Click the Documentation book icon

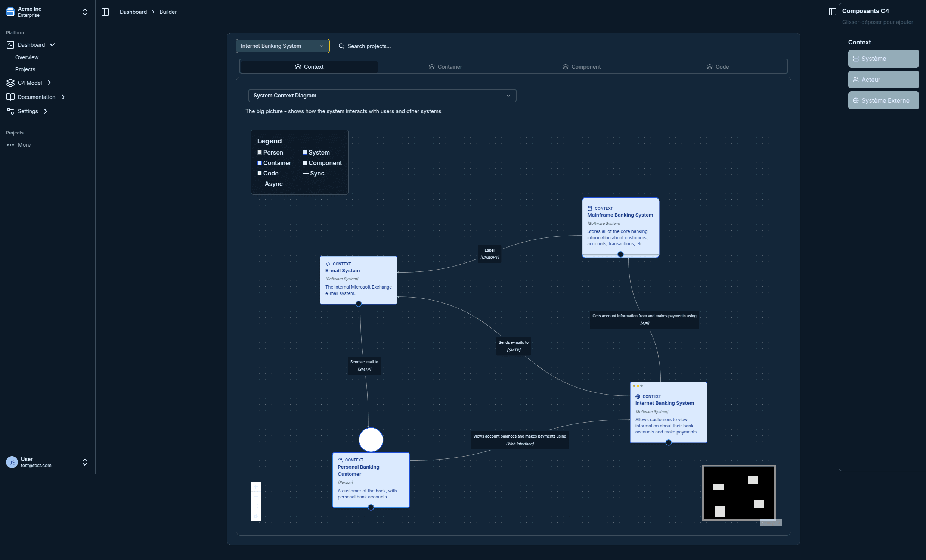(x=10, y=97)
